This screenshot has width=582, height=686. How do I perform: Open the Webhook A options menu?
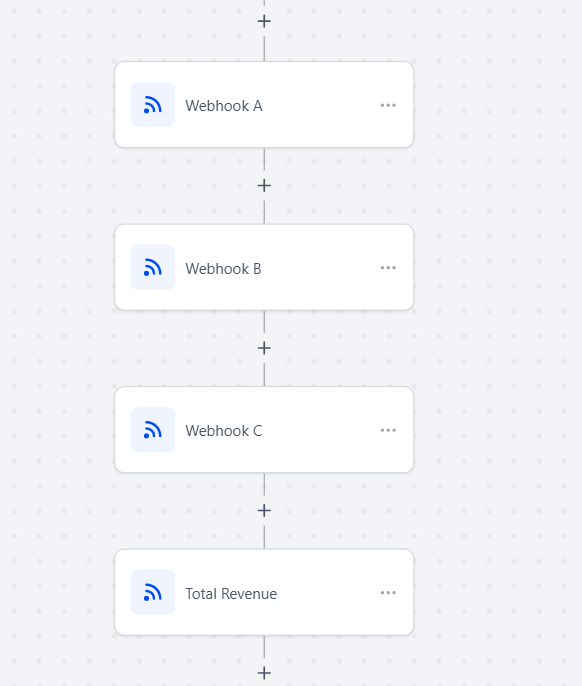click(x=388, y=105)
